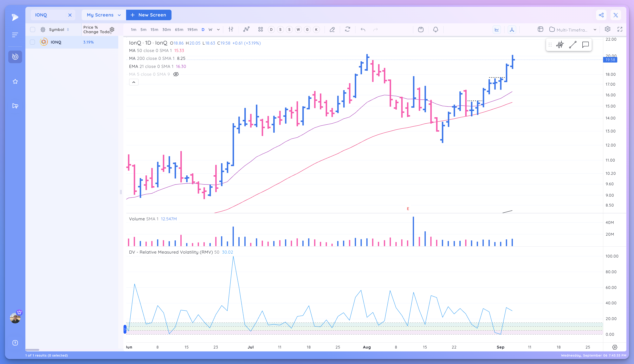Switch to the W weekly timeframe
This screenshot has height=364, width=634.
coord(210,30)
